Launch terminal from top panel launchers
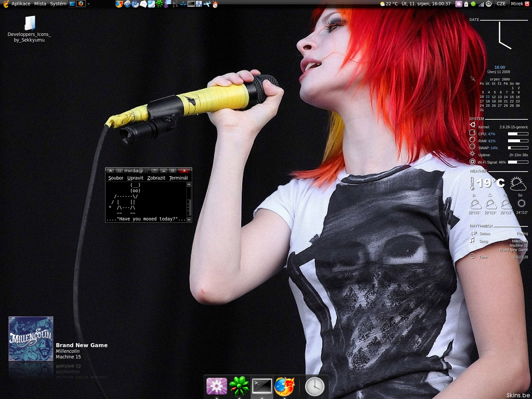The image size is (532, 399). (x=191, y=4)
